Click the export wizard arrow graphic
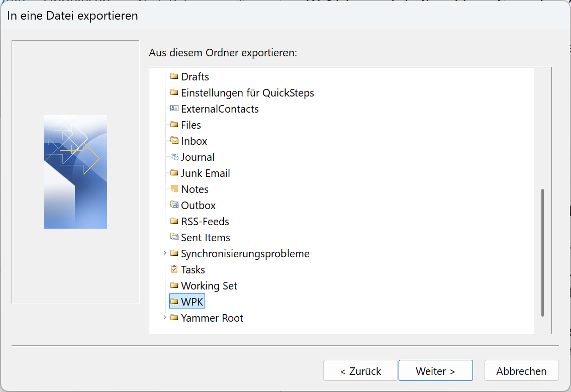 point(75,172)
